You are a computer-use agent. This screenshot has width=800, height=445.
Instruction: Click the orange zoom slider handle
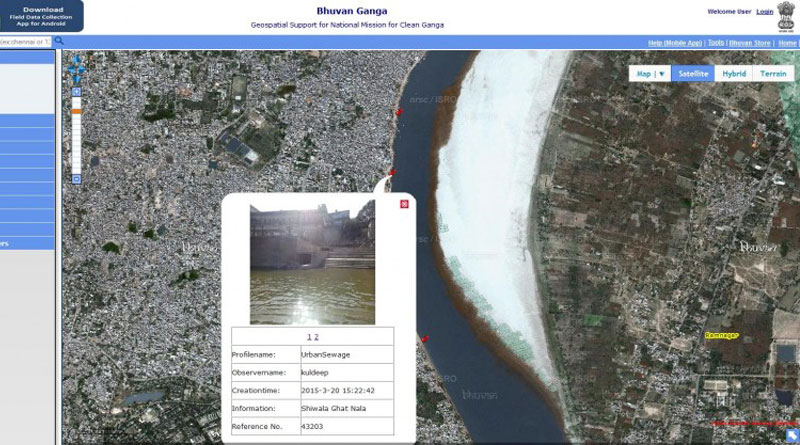[77, 111]
